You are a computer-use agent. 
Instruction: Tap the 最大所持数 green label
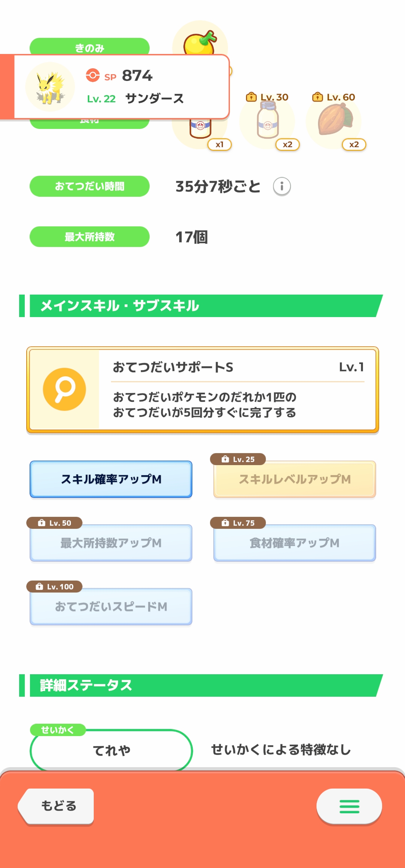click(90, 237)
